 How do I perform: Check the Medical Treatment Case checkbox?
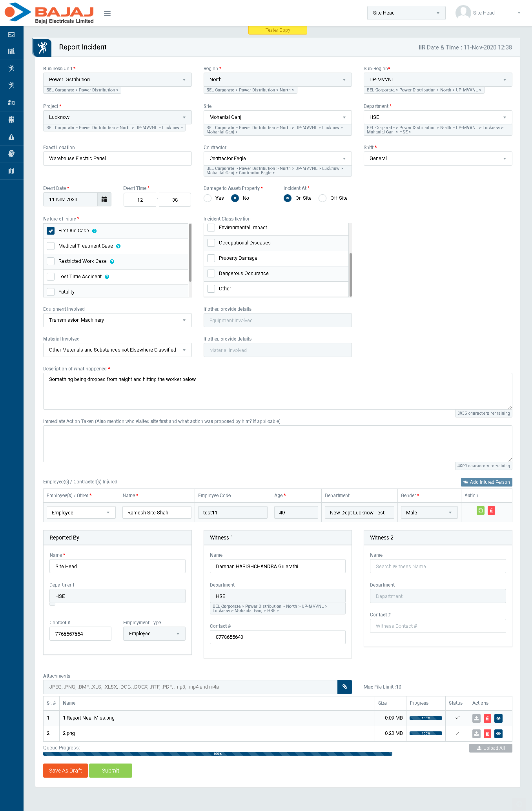[x=51, y=246]
